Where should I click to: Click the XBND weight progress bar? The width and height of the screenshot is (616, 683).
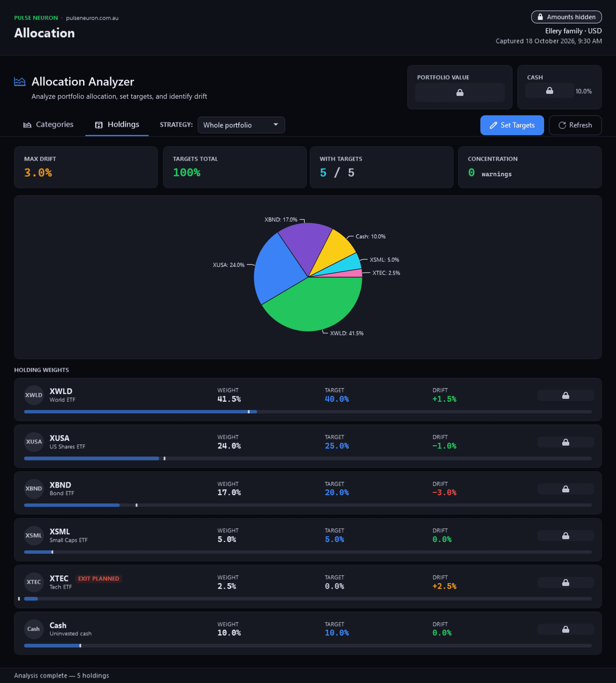[308, 505]
